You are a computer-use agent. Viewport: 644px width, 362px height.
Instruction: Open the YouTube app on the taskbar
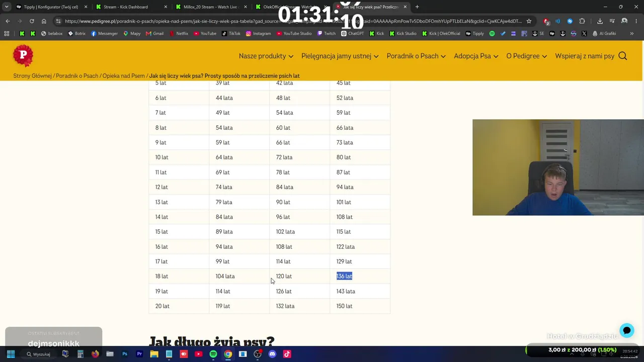tap(198, 354)
